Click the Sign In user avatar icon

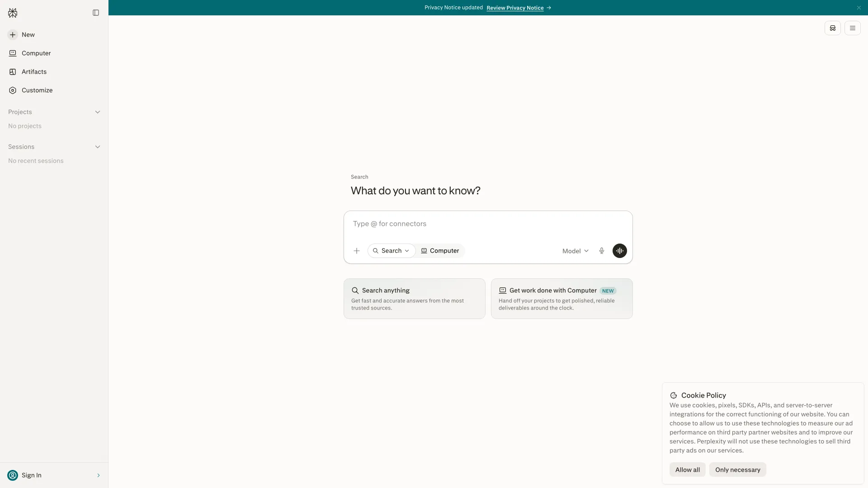click(x=13, y=475)
